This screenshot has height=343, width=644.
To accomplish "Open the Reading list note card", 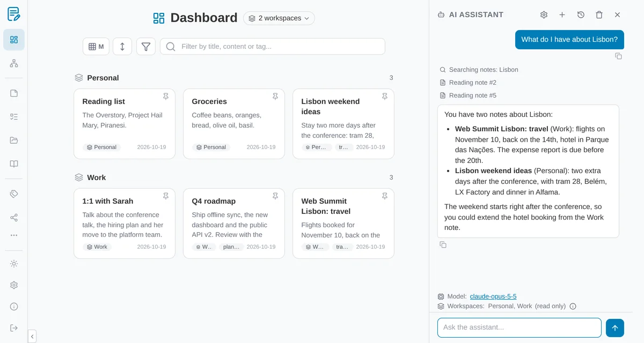I will click(125, 124).
